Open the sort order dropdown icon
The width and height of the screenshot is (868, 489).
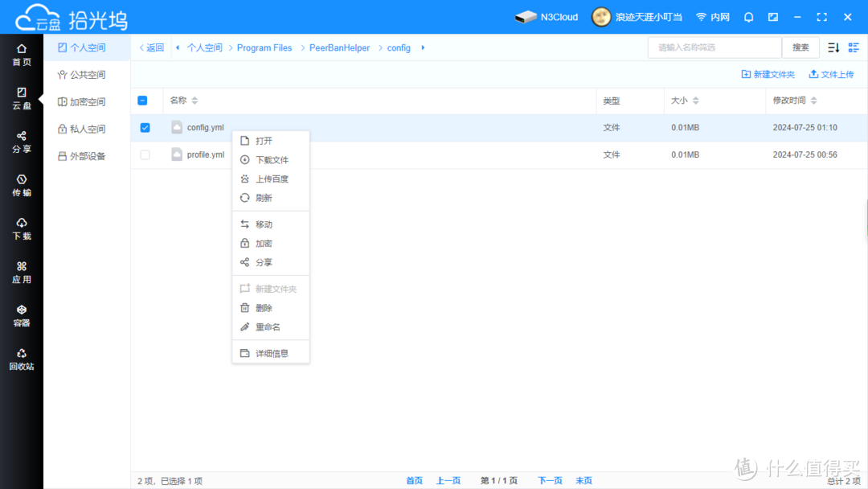coord(833,47)
